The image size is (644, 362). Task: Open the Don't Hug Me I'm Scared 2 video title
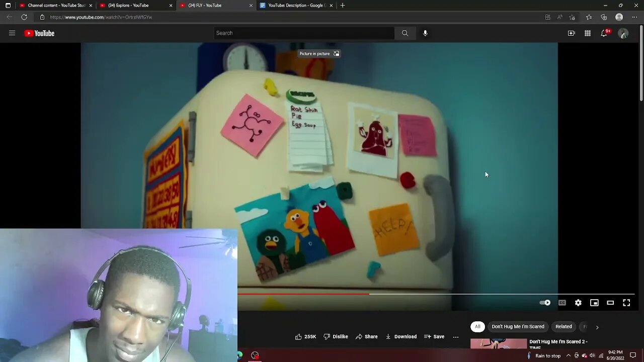[x=558, y=344]
